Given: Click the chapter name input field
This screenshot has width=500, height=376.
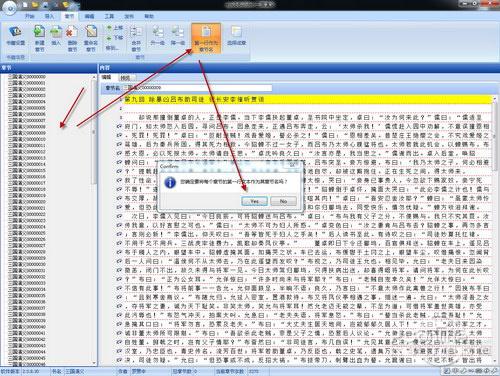Looking at the screenshot, I should click(198, 88).
